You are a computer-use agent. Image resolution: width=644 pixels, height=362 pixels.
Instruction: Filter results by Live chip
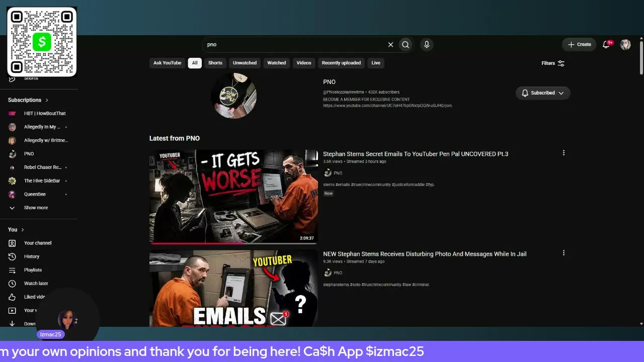click(x=376, y=63)
